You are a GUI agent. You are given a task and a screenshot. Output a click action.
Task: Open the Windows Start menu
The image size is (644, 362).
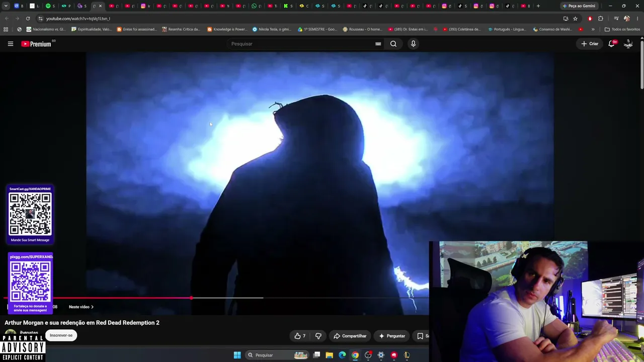tap(237, 355)
